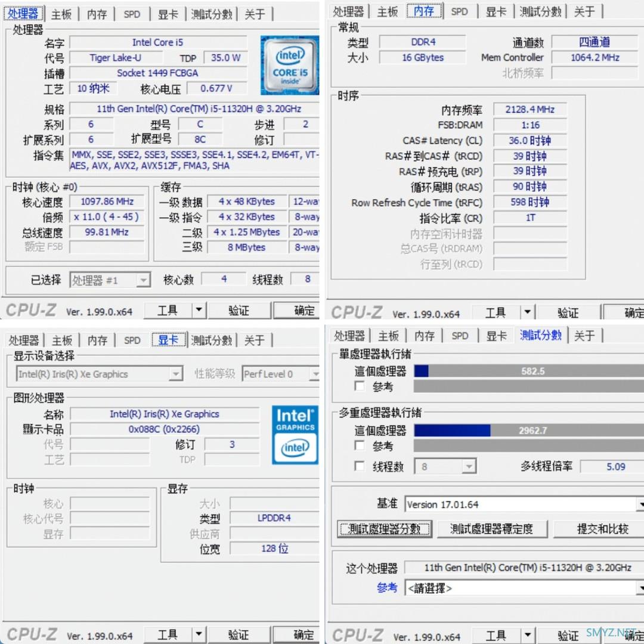Enable the 參考 checkbox under multi-thread results
The height and width of the screenshot is (644, 644).
click(x=358, y=445)
